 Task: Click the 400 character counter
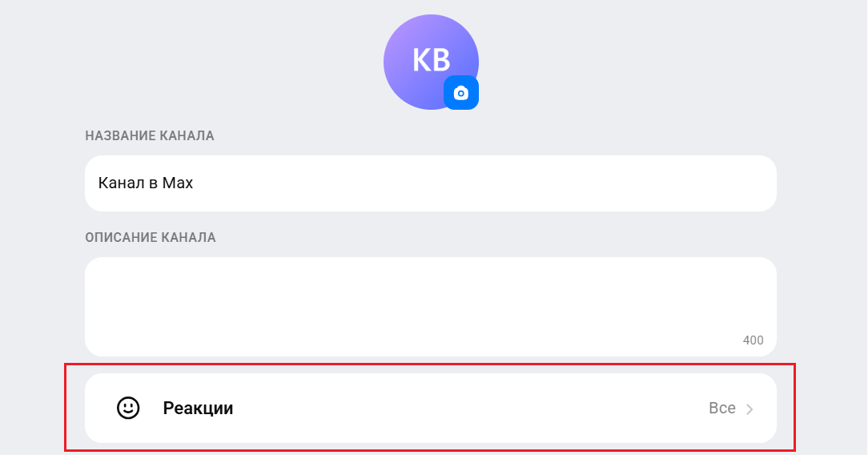coord(753,340)
